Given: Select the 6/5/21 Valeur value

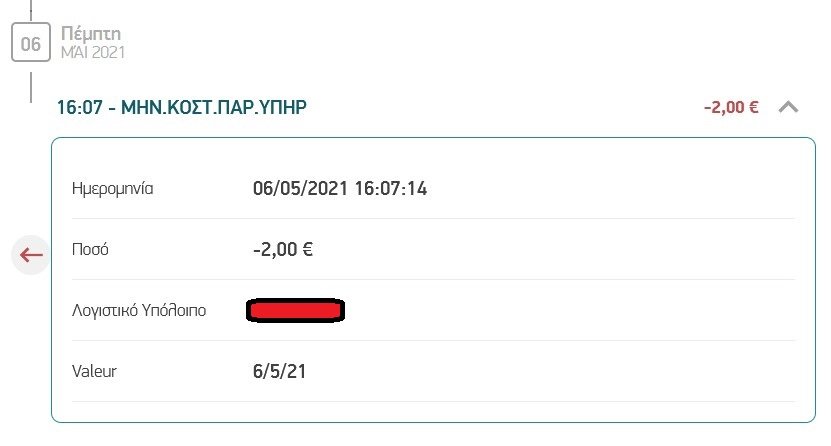Looking at the screenshot, I should click(280, 371).
